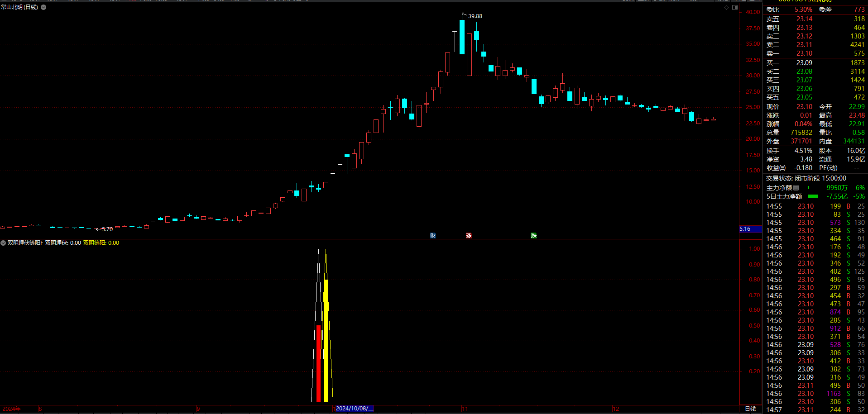Click the 涨 marker below the chart

[x=469, y=235]
